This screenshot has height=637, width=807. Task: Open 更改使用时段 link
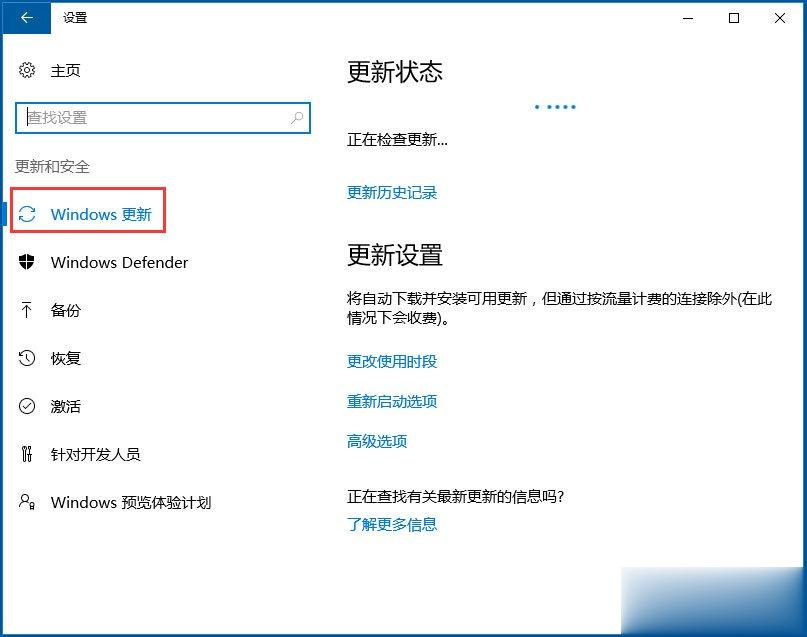point(392,362)
